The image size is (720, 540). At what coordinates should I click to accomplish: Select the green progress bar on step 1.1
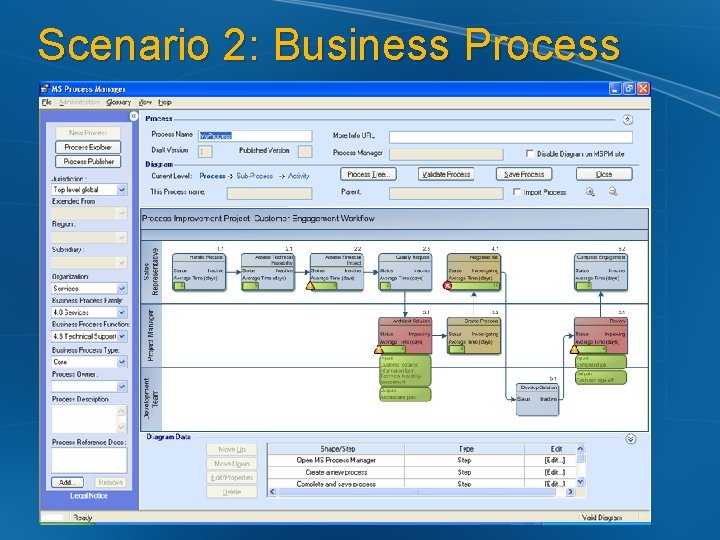click(180, 286)
